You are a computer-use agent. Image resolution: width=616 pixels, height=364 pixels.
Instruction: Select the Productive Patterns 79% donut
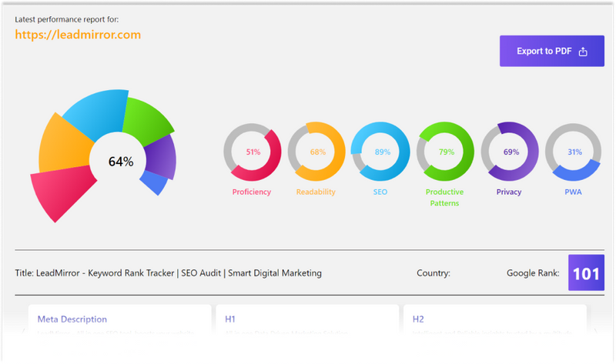[446, 152]
